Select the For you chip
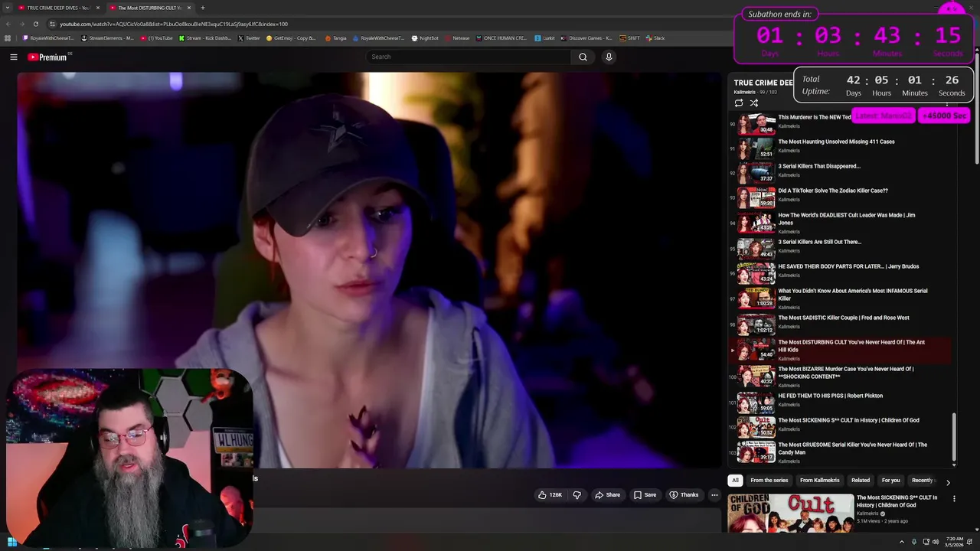 coord(890,481)
